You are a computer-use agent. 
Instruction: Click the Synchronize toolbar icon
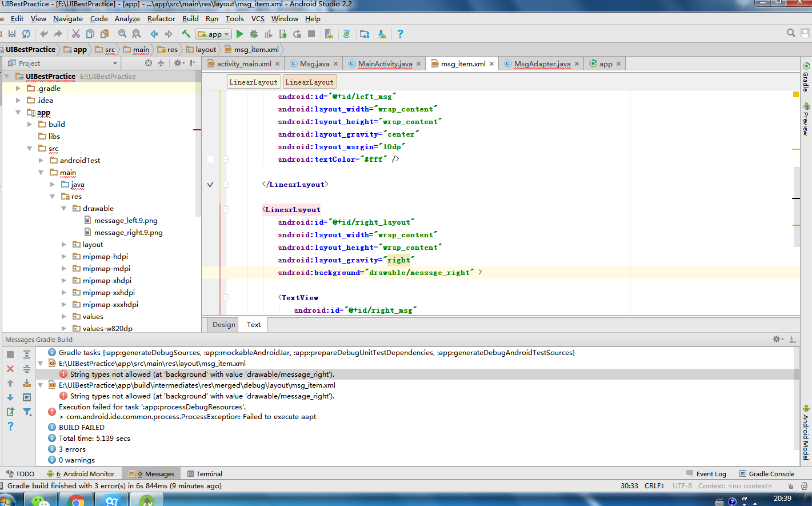(x=26, y=34)
